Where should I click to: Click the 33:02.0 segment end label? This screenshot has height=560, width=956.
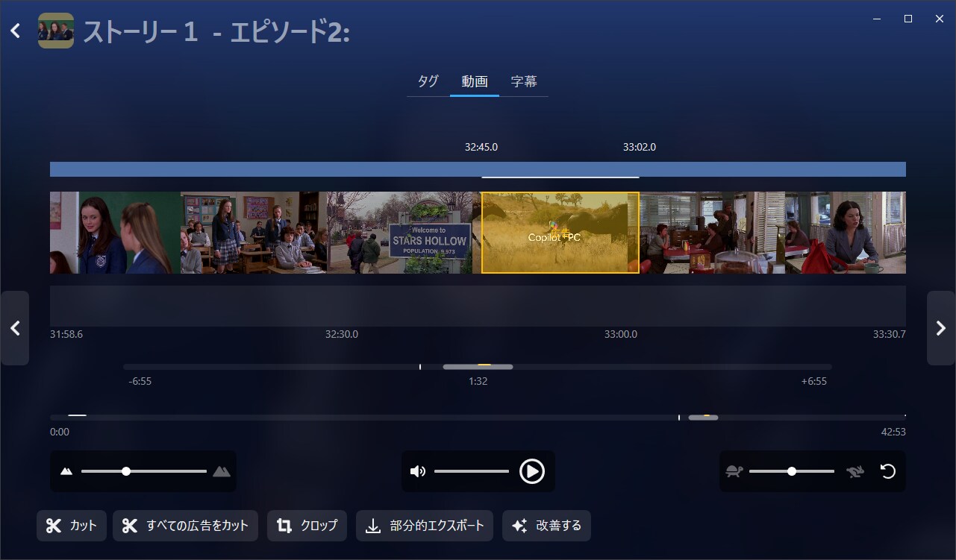tap(640, 147)
